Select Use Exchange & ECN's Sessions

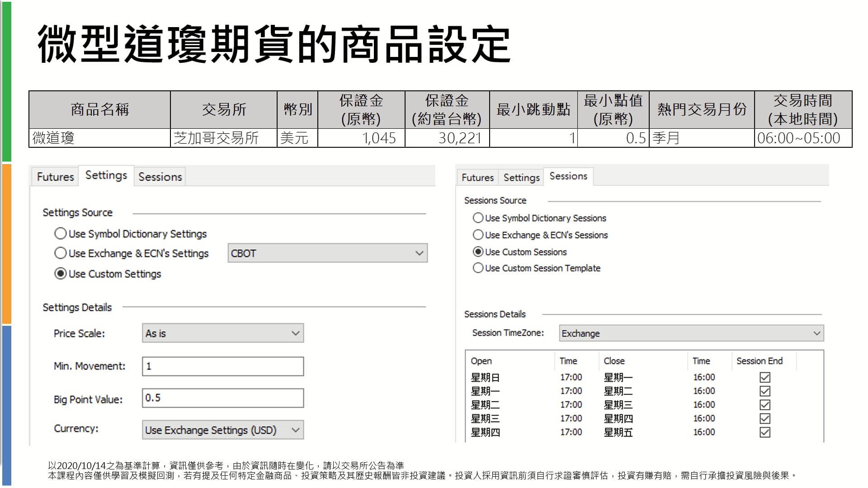(478, 235)
